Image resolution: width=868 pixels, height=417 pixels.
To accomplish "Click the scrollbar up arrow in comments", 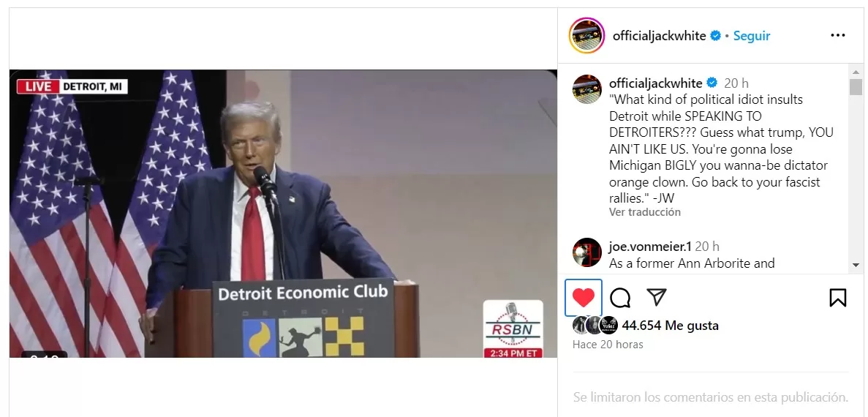I will (x=856, y=72).
